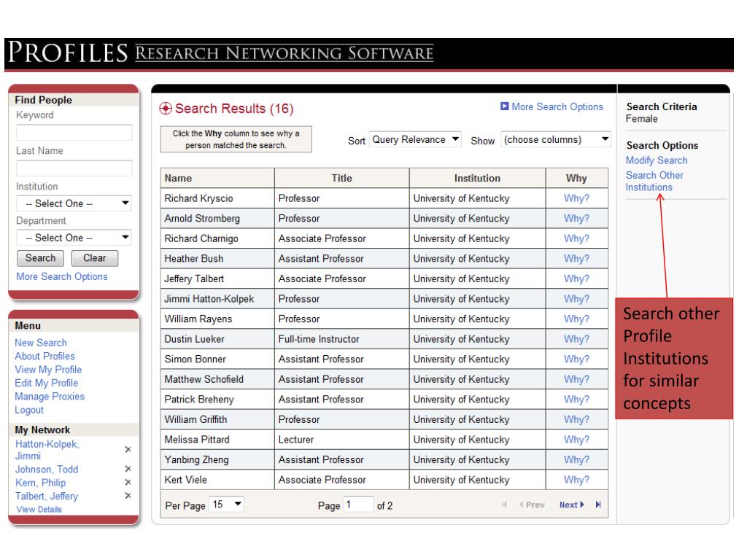Expand the Sort Query Relevance dropdown
The width and height of the screenshot is (747, 560).
coord(415,139)
